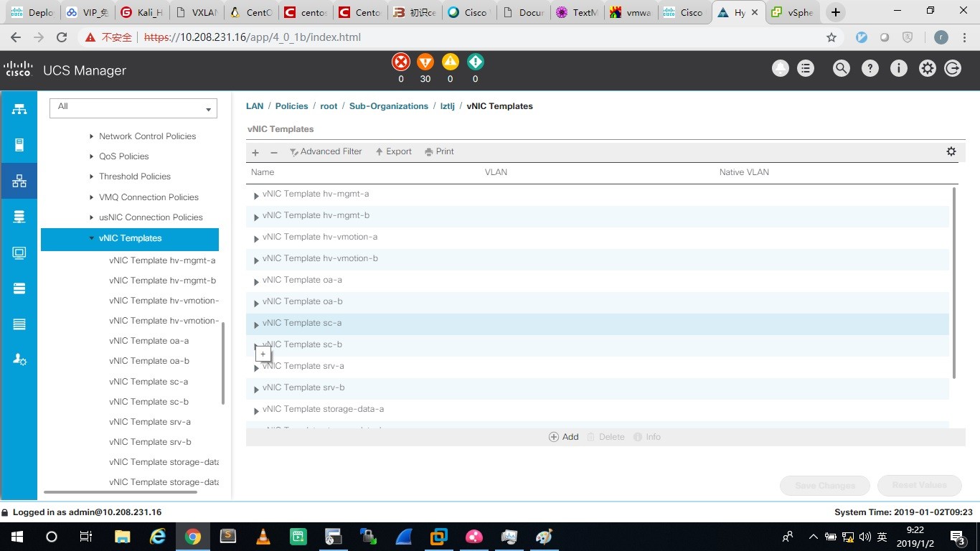Expand VMQ Connection Policies node
The image size is (980, 551).
coord(91,197)
